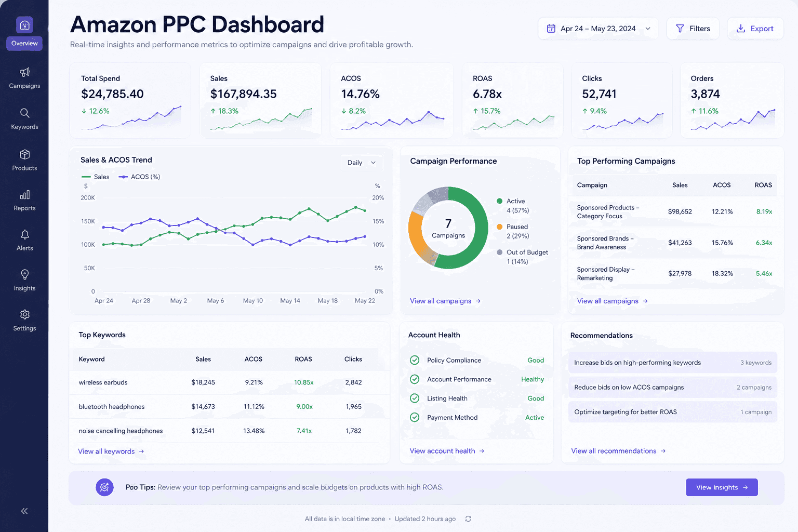Viewport: 798px width, 532px height.
Task: Open View all recommendations link
Action: coord(618,451)
